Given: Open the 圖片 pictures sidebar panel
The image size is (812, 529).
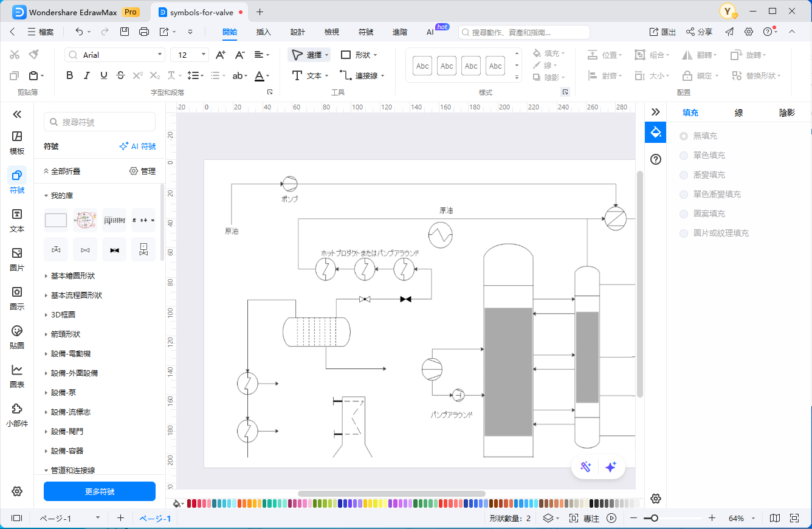Looking at the screenshot, I should 17,259.
